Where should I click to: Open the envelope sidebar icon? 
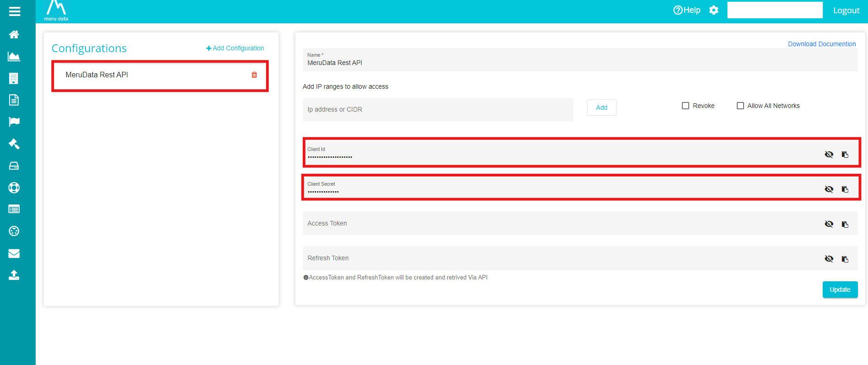(x=14, y=253)
